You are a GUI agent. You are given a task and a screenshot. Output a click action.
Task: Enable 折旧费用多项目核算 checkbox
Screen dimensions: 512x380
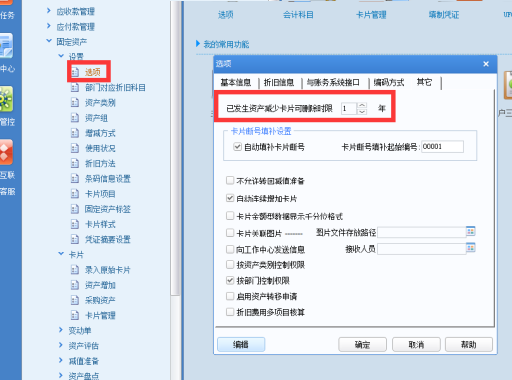pyautogui.click(x=230, y=312)
